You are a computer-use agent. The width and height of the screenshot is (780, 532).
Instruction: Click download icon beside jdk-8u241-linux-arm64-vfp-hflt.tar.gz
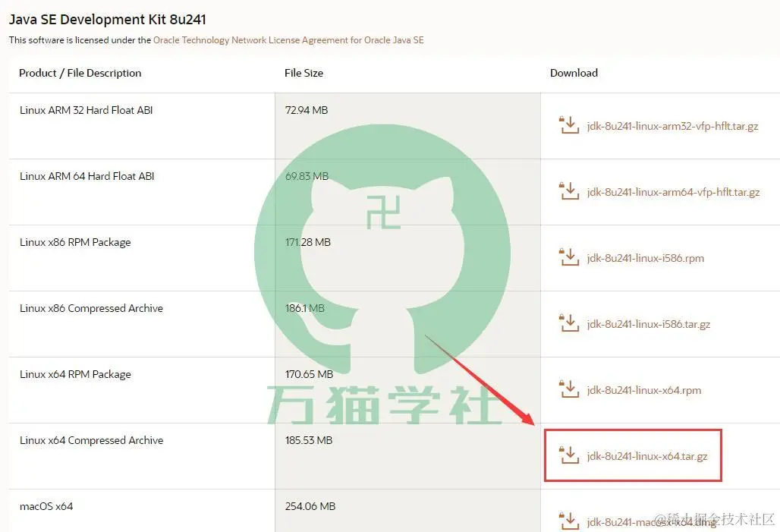pyautogui.click(x=569, y=191)
